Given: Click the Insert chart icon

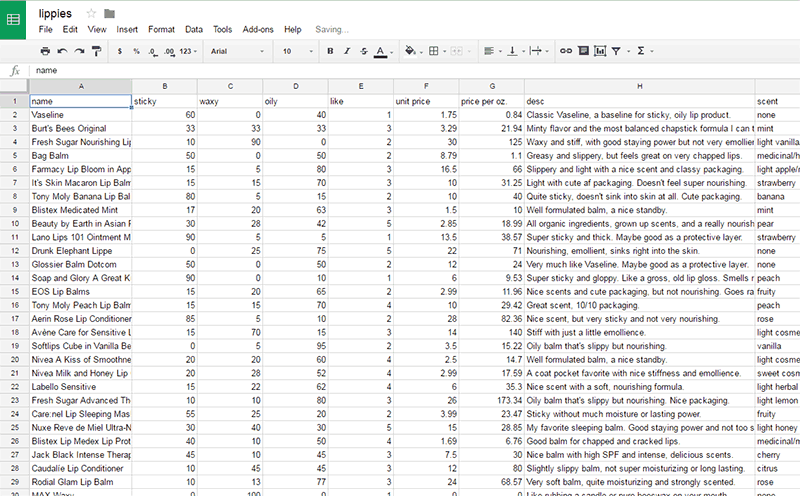Looking at the screenshot, I should [600, 51].
